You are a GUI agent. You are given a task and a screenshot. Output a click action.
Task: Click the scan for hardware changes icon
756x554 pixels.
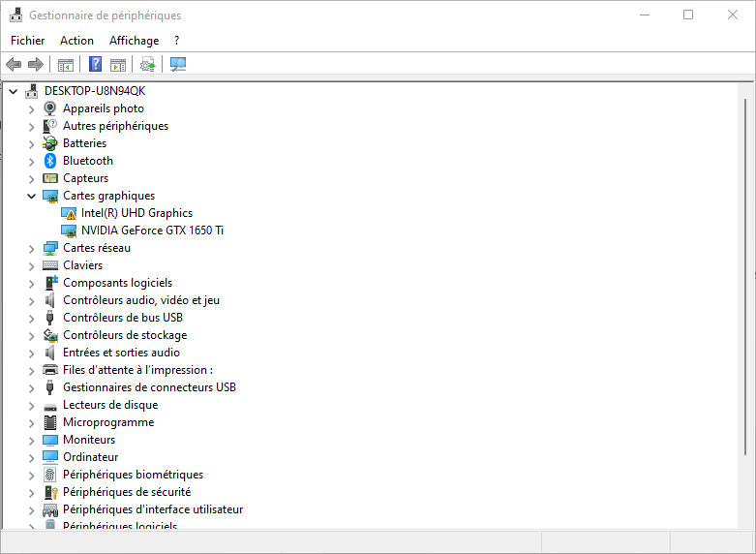(x=178, y=64)
